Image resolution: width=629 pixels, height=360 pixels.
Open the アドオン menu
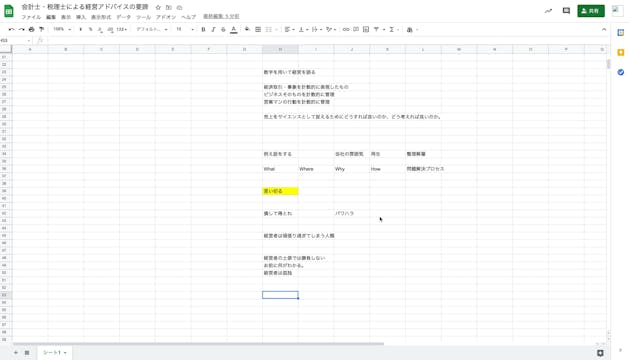[166, 17]
